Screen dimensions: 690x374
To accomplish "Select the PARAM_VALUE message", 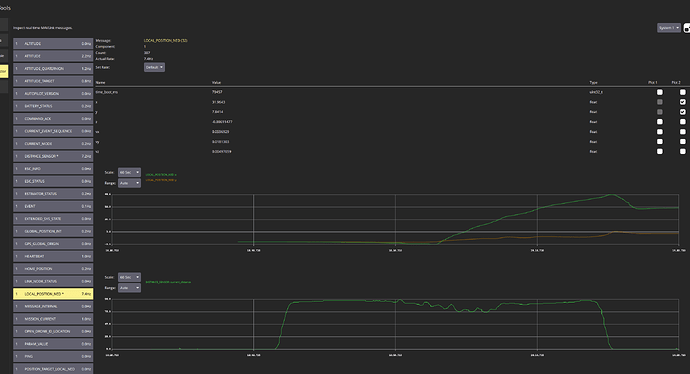I will [53, 344].
